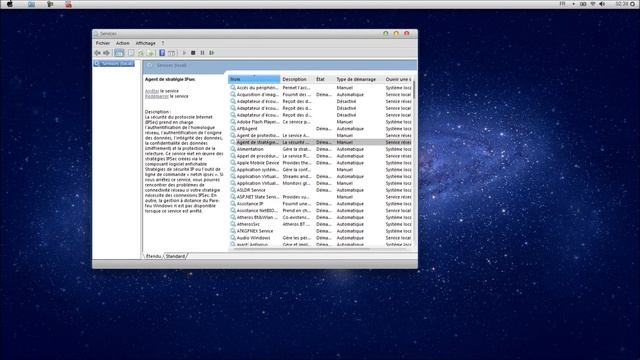Viewport: 640px width, 360px height.
Task: Go back with the toolbar's left arrow
Action: tap(98, 53)
